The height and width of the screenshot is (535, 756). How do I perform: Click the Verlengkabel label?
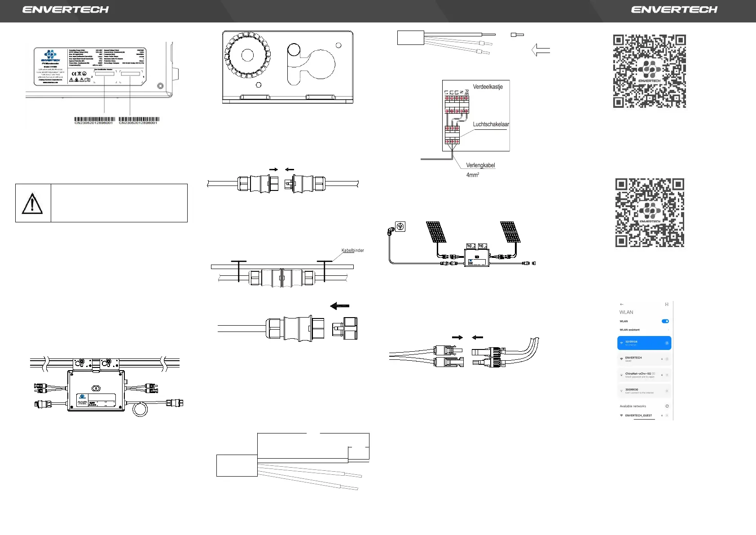[x=480, y=165]
